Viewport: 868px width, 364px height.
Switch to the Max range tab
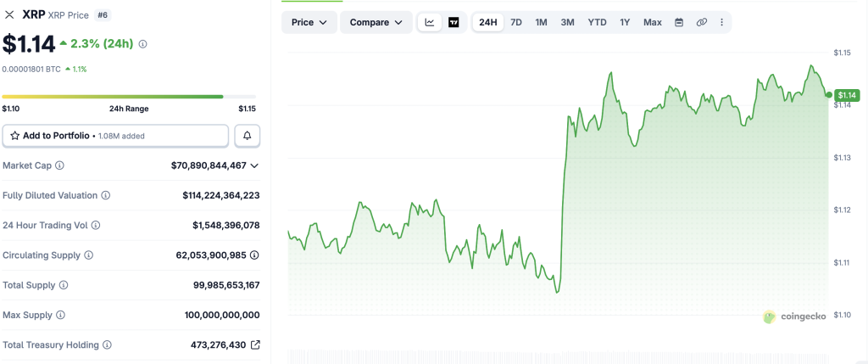tap(652, 22)
